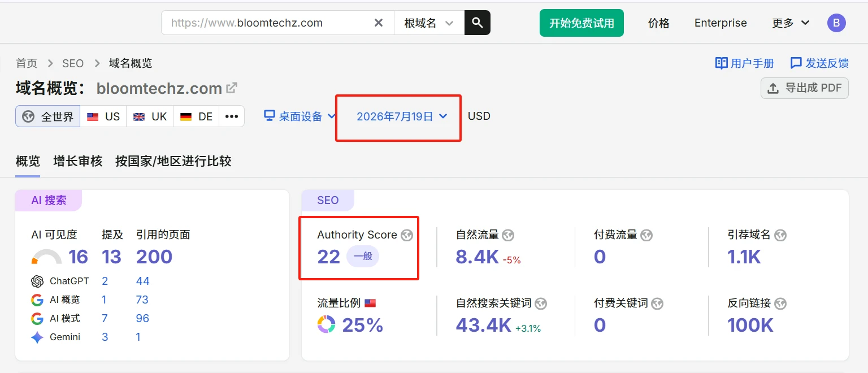Click the Gemini sparkle icon

pos(37,337)
